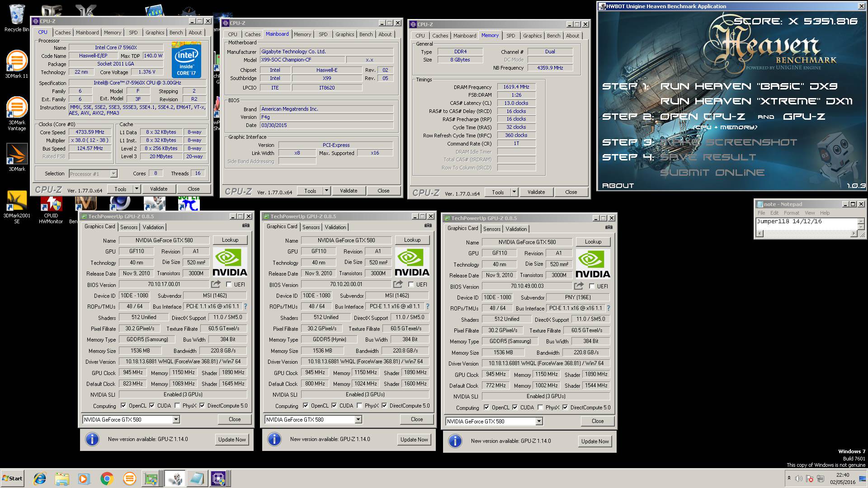Screen dimensions: 868x488
Task: Open Internet Explorer from the taskbar
Action: point(40,479)
